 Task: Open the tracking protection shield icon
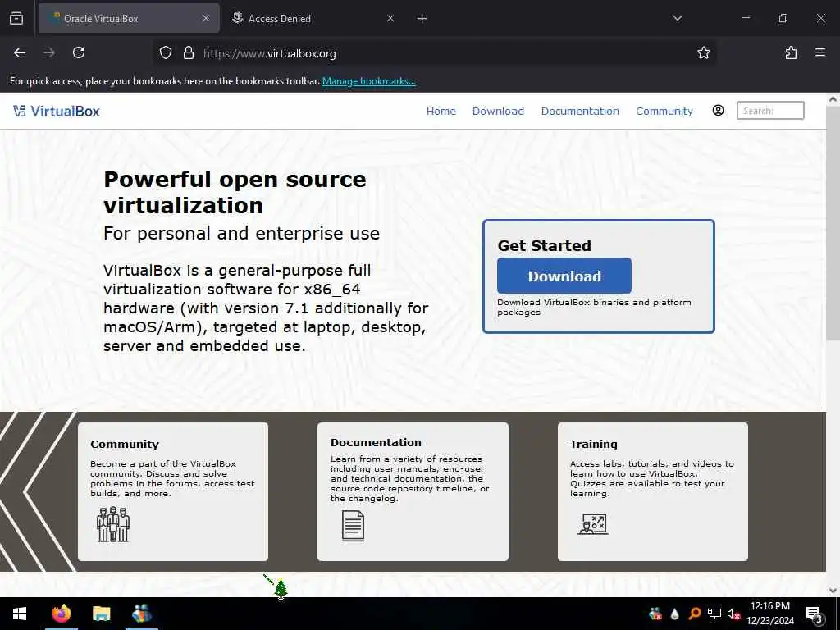click(166, 52)
